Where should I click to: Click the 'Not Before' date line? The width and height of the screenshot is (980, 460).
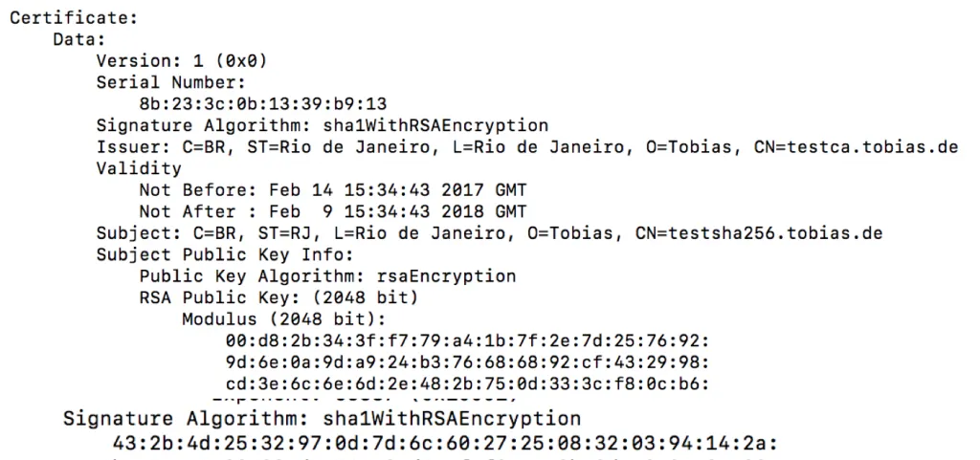(x=332, y=189)
